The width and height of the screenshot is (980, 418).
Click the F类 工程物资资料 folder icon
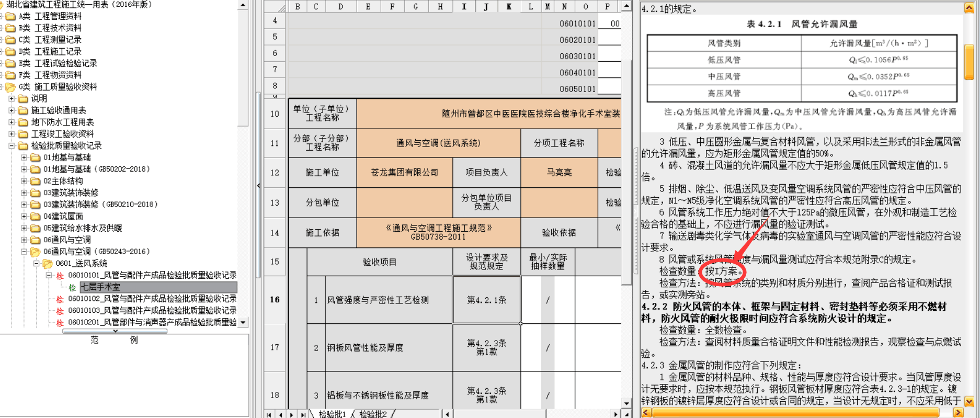point(10,75)
